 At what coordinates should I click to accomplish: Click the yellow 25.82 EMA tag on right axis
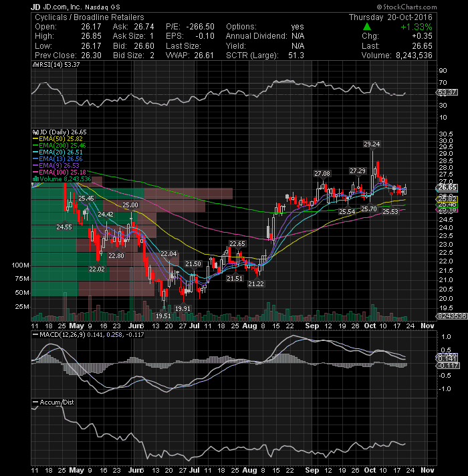pos(447,199)
